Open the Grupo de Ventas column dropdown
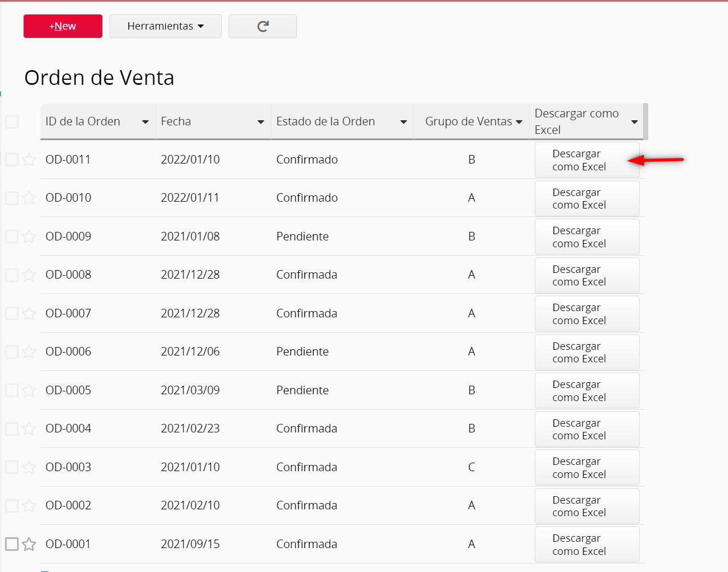The height and width of the screenshot is (572, 728). (x=519, y=121)
